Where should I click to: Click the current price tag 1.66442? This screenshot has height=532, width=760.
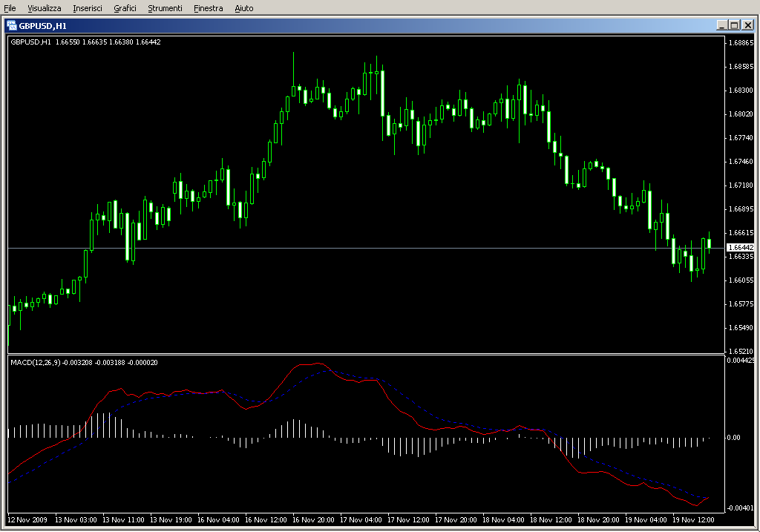(740, 248)
